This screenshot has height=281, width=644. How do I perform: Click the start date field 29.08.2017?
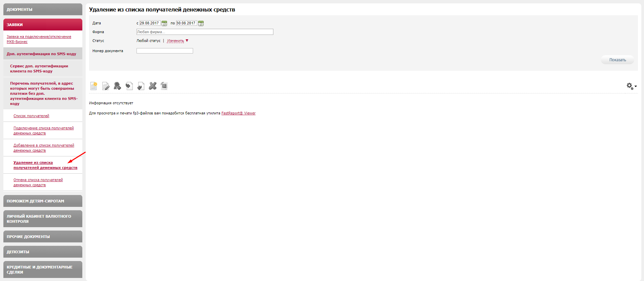(x=150, y=23)
